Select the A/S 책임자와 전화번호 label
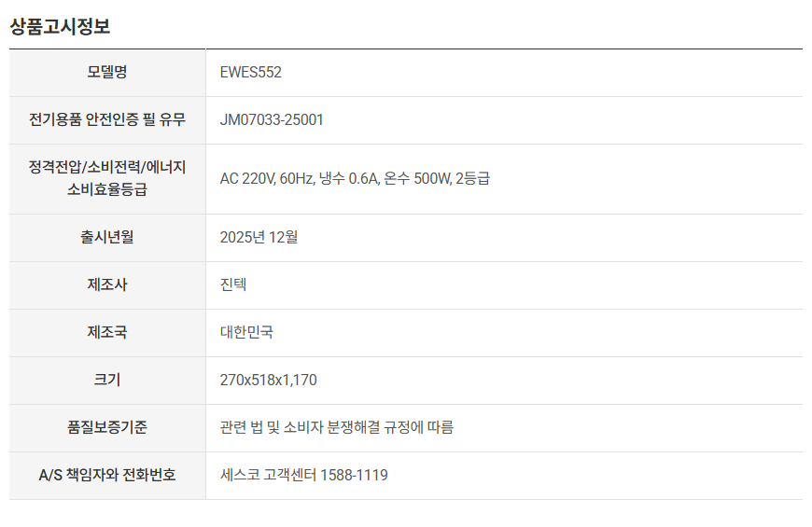The image size is (812, 527). [107, 475]
